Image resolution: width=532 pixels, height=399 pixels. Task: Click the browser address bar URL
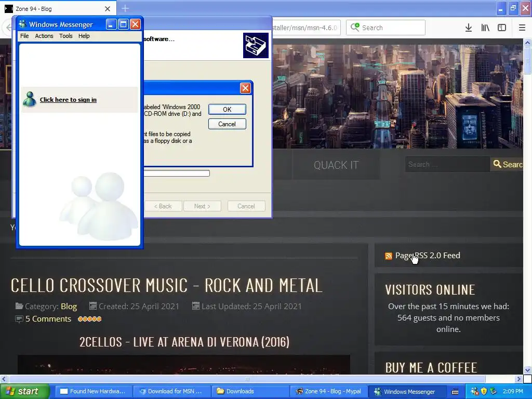coord(305,28)
